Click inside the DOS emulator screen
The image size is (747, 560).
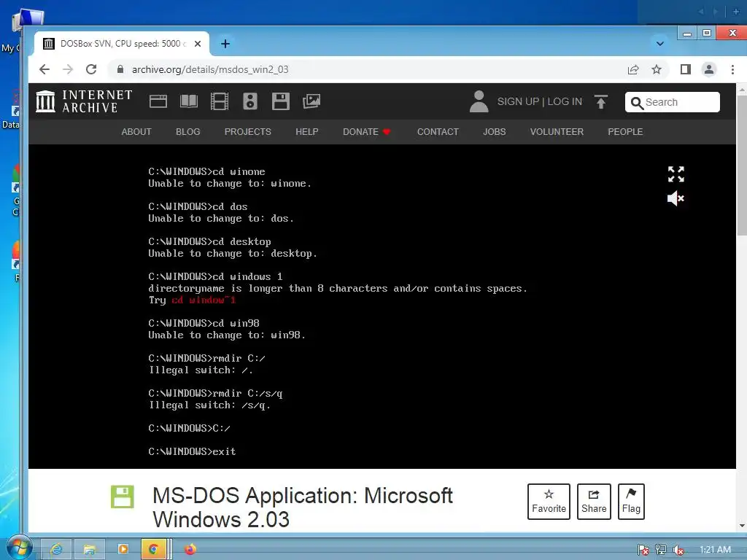point(382,307)
